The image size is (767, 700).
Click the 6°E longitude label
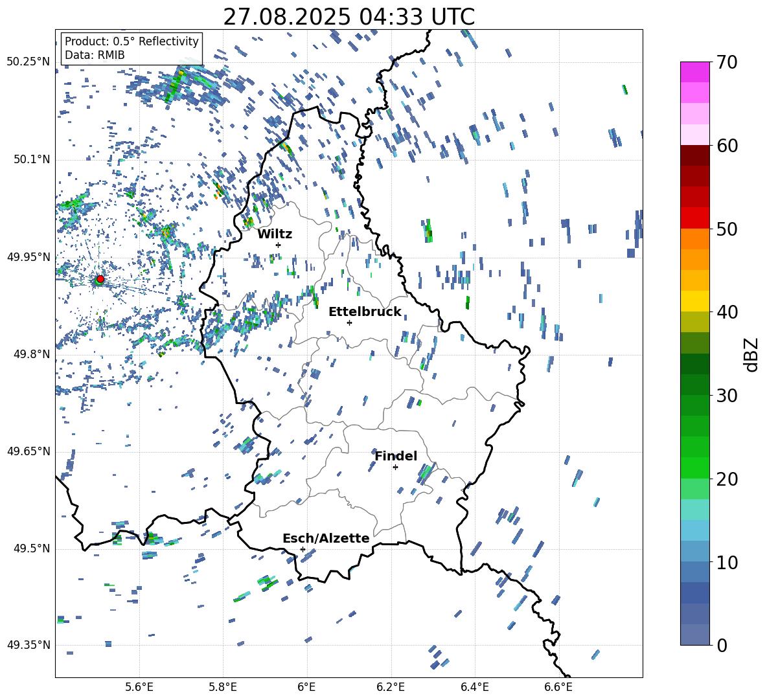306,687
